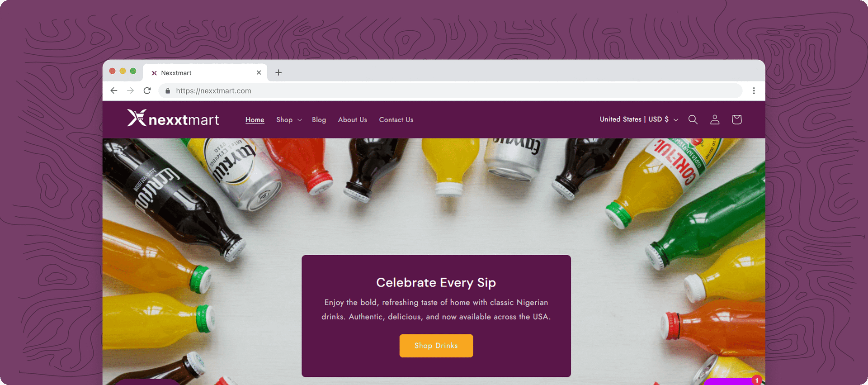Go to the Home menu item

(255, 120)
